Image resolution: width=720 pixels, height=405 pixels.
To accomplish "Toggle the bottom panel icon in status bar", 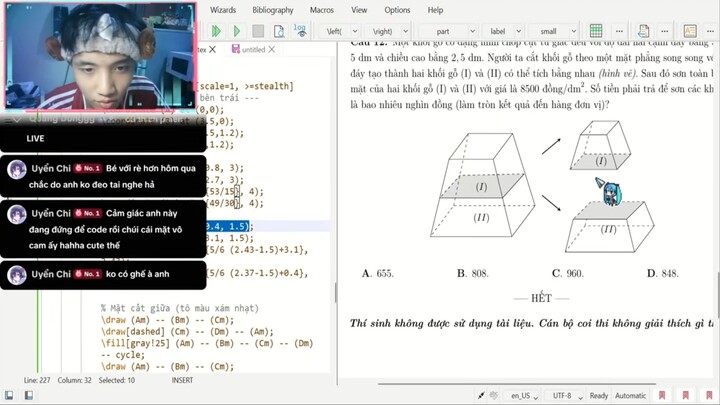I will point(28,395).
